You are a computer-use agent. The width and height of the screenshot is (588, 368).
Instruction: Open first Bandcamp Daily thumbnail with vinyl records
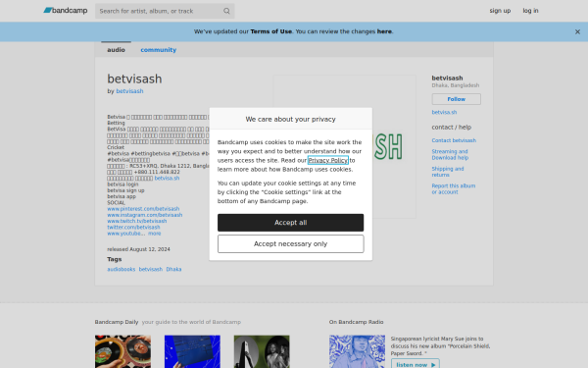(122, 351)
